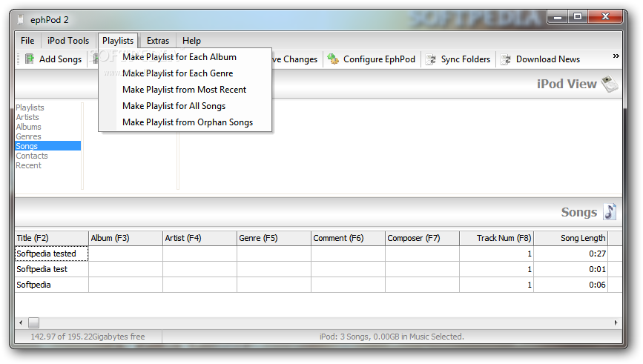Click the Add Songs toolbar button
Viewport: 643px width, 364px height.
point(53,59)
